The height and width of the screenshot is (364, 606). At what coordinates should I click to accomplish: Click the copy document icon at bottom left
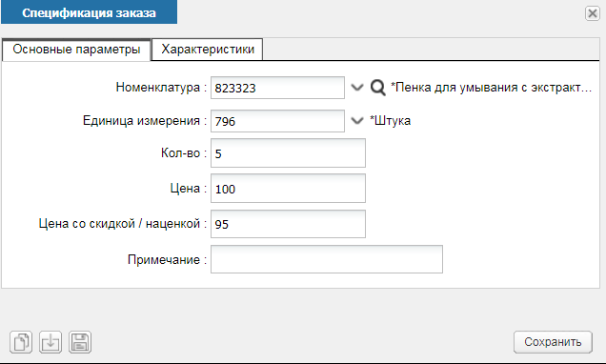21,342
